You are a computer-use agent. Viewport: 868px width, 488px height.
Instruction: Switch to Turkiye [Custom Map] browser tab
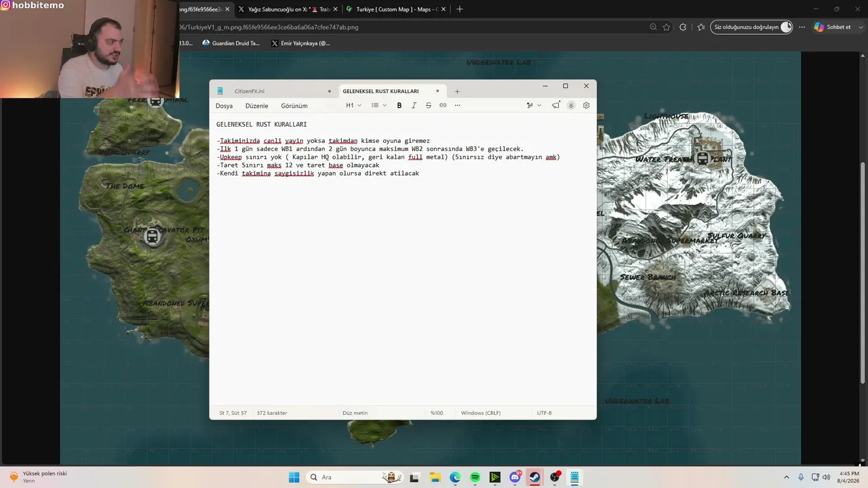(x=397, y=9)
